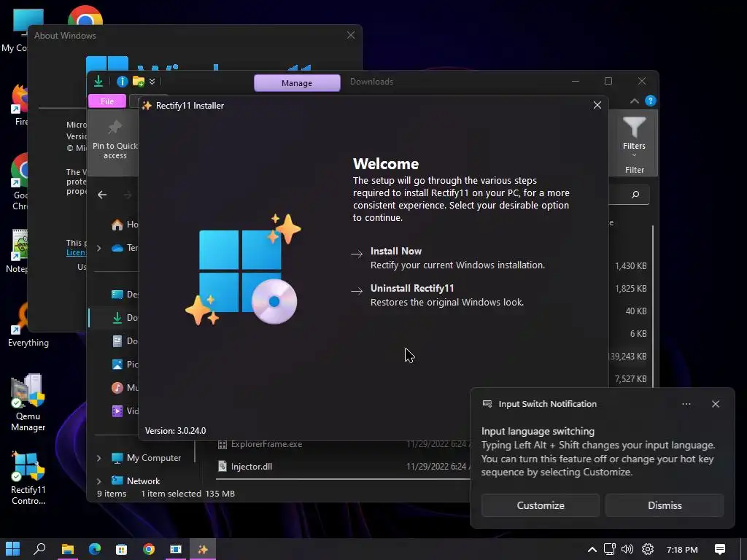Open Explorer help question mark icon

click(x=650, y=101)
